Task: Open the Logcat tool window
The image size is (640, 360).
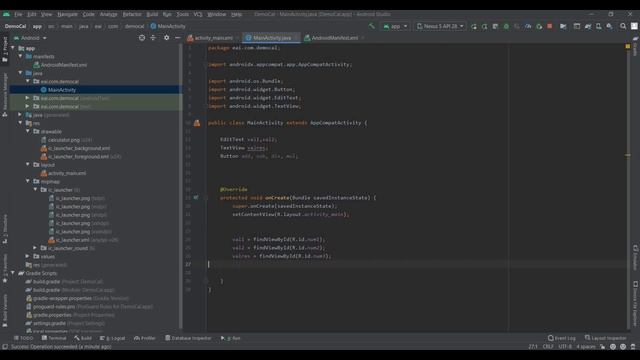Action: tap(113, 338)
